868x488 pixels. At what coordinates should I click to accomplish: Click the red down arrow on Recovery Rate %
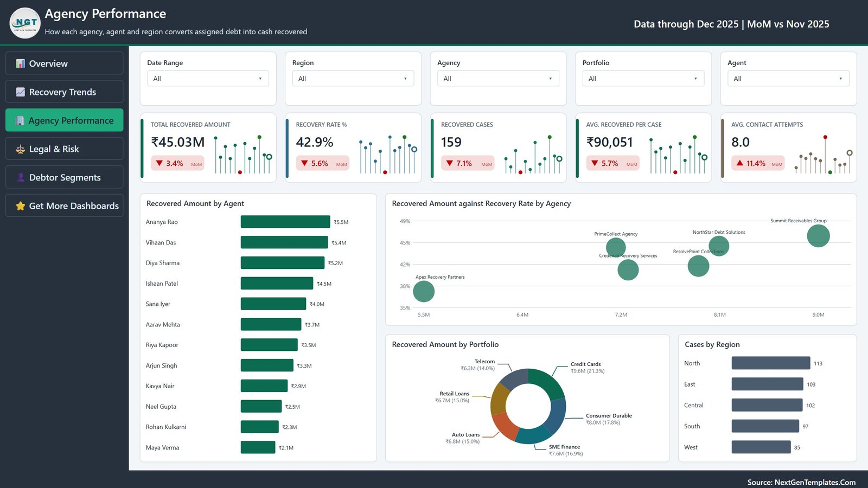click(304, 163)
